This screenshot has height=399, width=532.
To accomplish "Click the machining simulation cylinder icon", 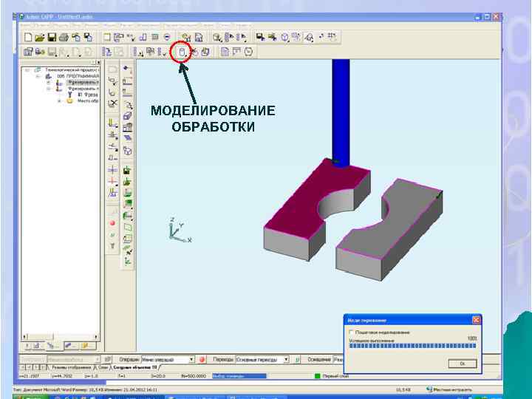I will (183, 52).
